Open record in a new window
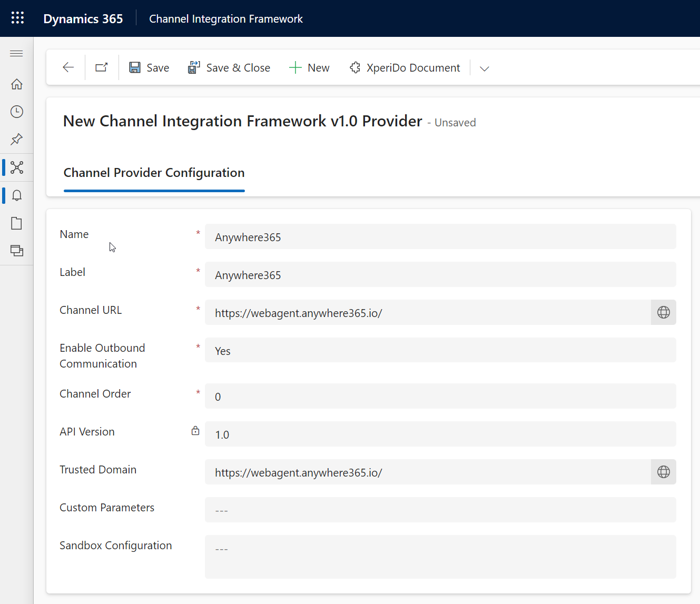The width and height of the screenshot is (700, 604). [102, 67]
